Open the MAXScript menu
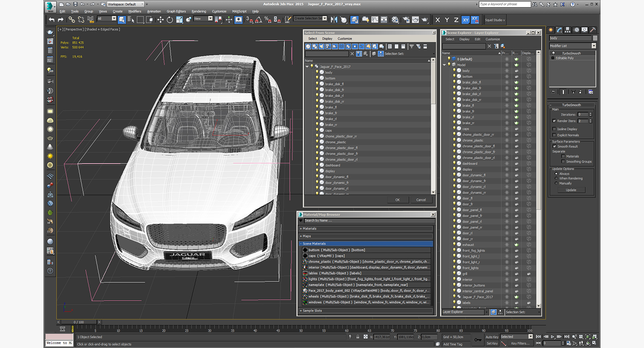Screen dimensions: 644x348 [239, 11]
